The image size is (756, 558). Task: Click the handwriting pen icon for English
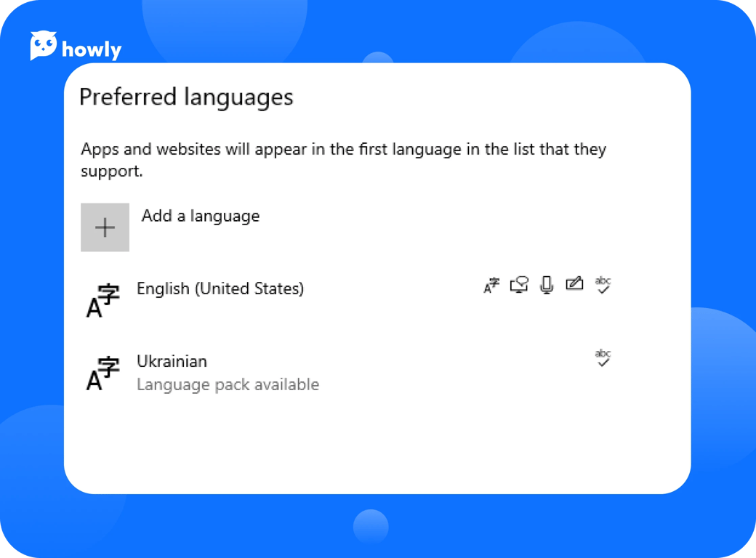coord(574,284)
